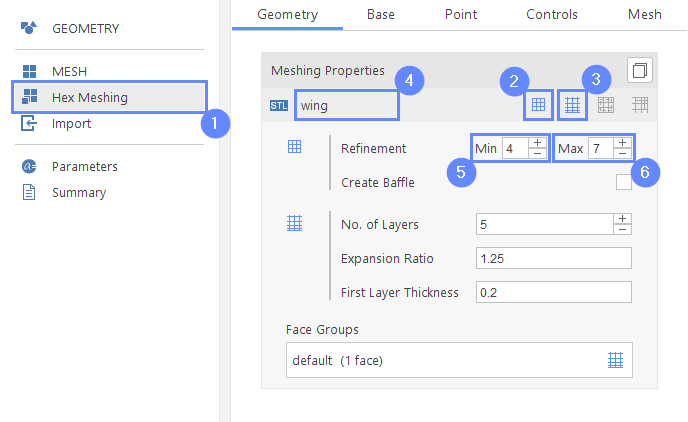Viewport: 688px width, 422px height.
Task: Click the Expansion Ratio input field
Action: (553, 258)
